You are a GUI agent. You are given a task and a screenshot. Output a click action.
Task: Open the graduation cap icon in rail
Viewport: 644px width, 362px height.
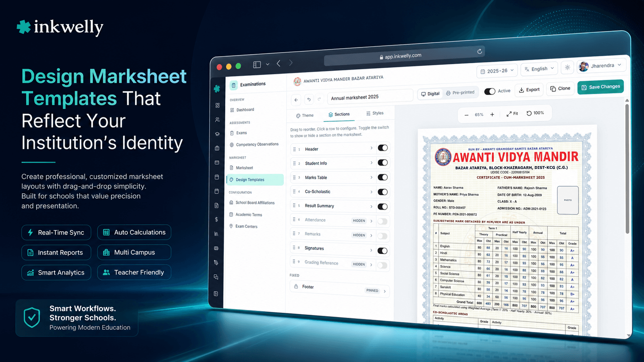[x=217, y=134]
